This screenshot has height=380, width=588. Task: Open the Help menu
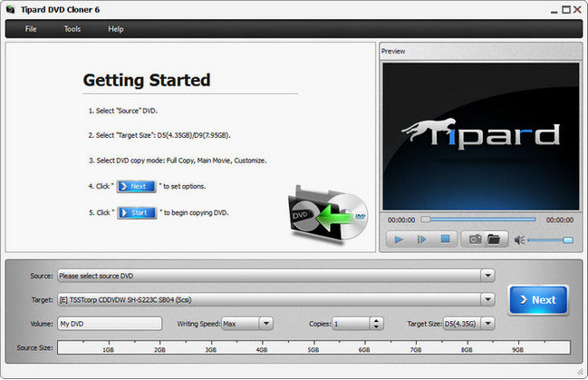(x=115, y=29)
